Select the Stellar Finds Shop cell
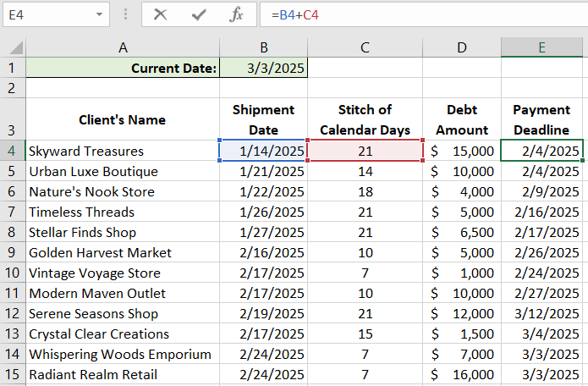 [123, 232]
